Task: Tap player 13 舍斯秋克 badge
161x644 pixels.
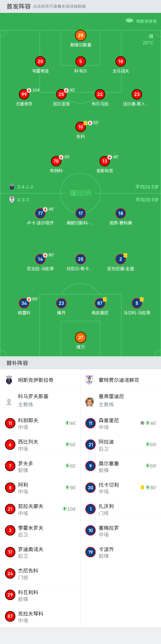Action: [105, 161]
